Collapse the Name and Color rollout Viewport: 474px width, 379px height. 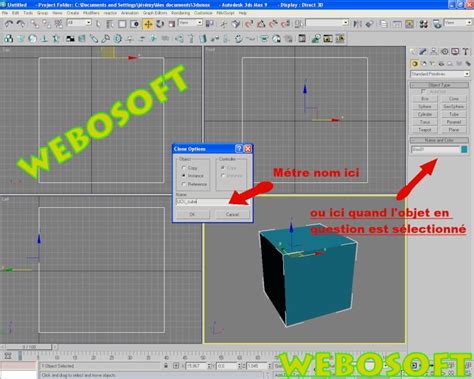coord(439,140)
